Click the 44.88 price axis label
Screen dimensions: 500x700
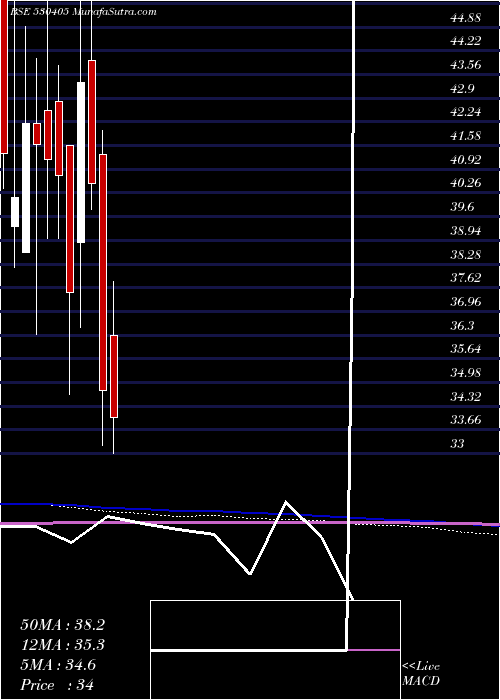pos(466,18)
